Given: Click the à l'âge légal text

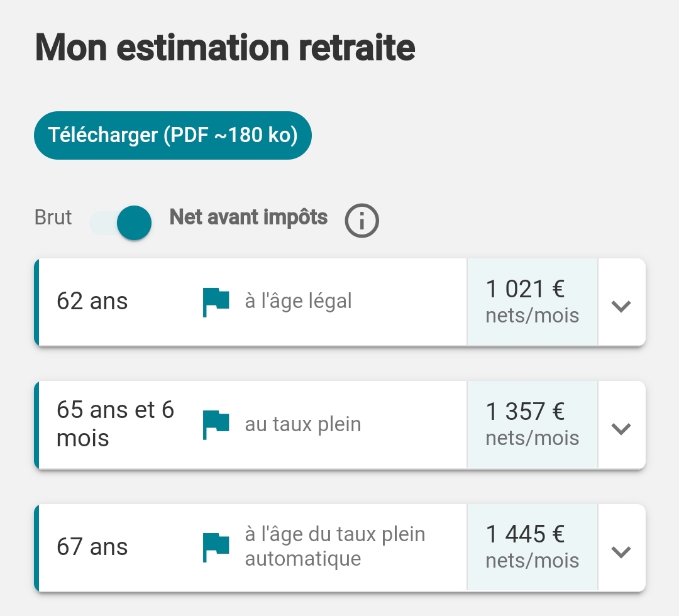Looking at the screenshot, I should (298, 302).
